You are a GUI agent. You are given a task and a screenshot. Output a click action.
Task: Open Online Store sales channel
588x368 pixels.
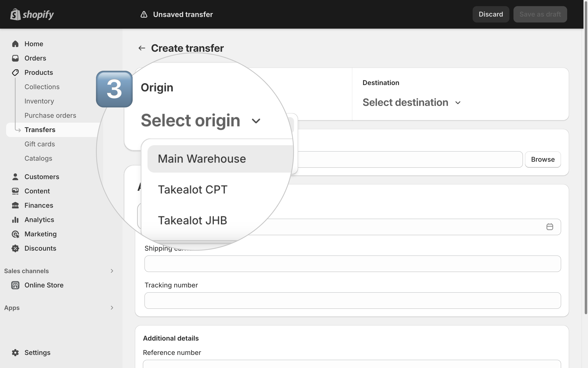(44, 285)
